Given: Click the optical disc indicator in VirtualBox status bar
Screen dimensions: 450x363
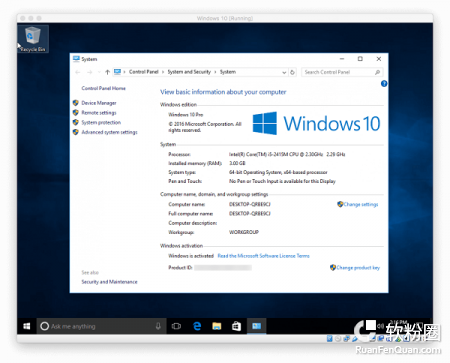Looking at the screenshot, I should [x=338, y=339].
